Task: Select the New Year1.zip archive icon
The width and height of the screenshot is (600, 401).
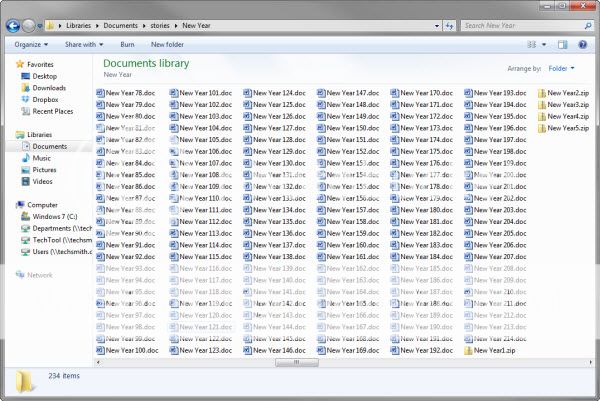Action: [468, 350]
